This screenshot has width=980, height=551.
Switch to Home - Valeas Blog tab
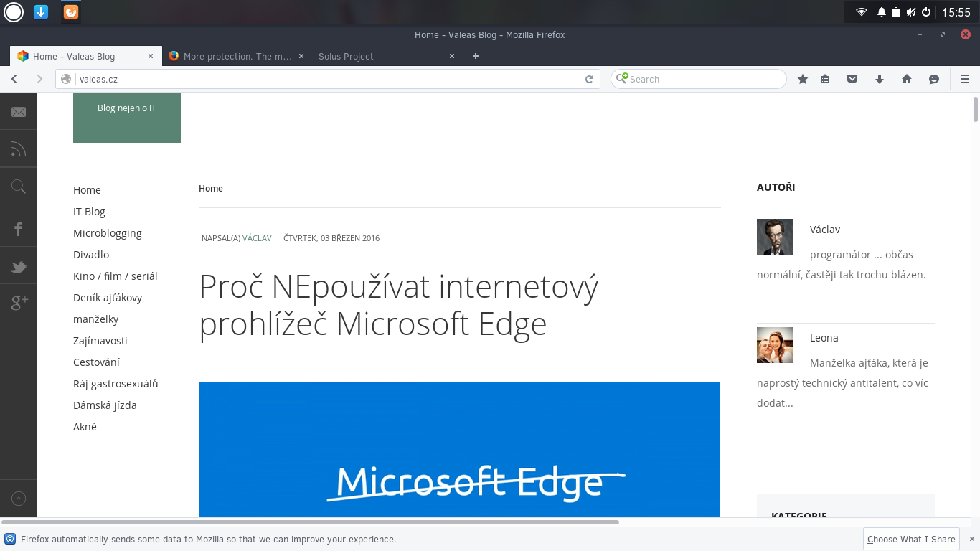88,56
